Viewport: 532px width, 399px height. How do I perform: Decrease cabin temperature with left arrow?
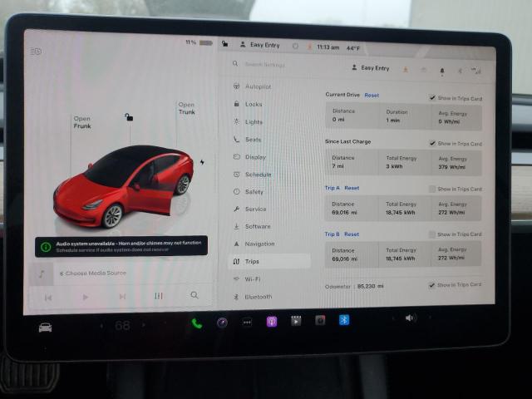pyautogui.click(x=101, y=326)
